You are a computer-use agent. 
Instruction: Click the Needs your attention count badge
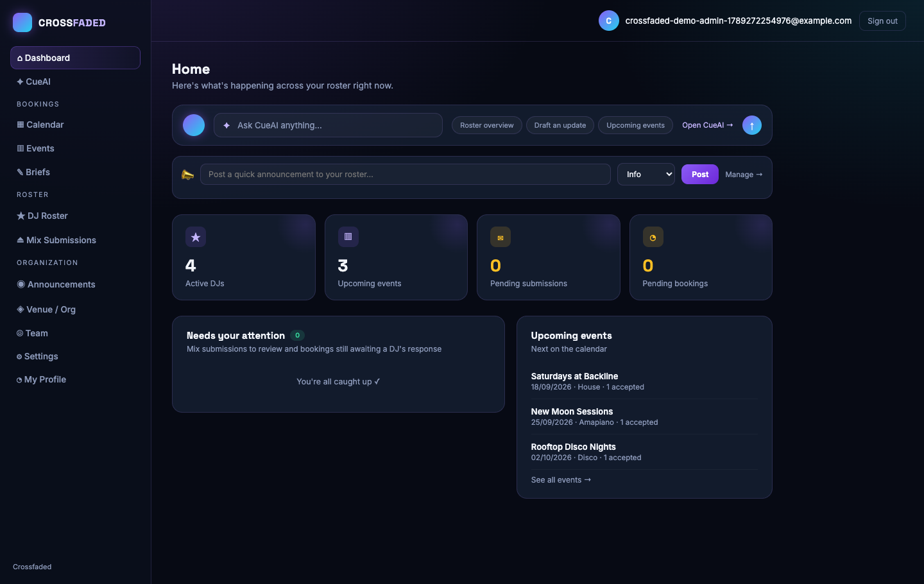(297, 335)
